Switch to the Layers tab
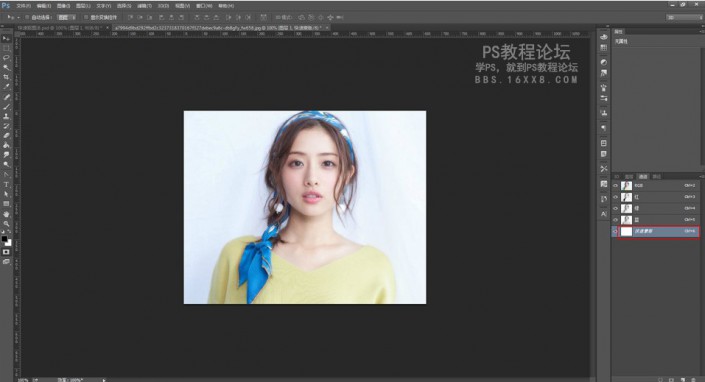The image size is (705, 382). click(x=629, y=177)
